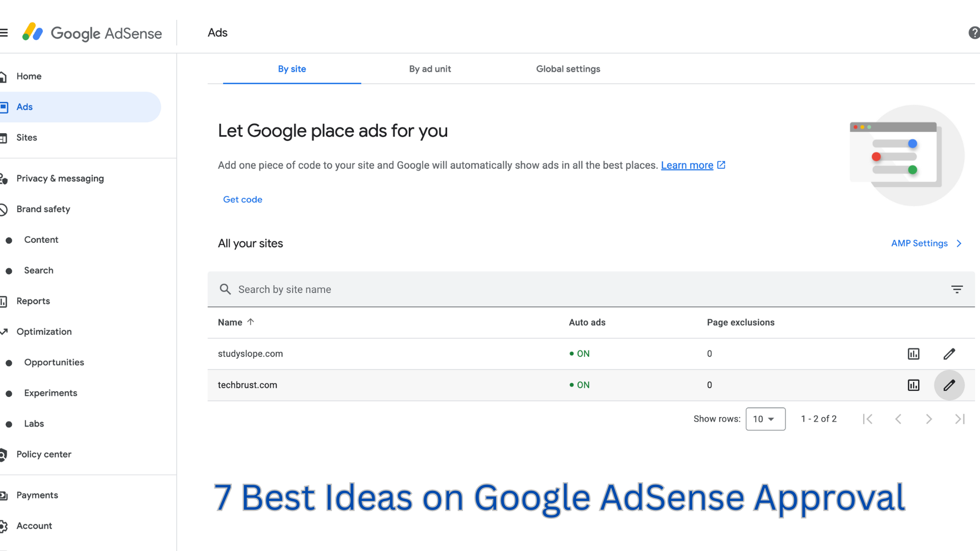The image size is (980, 551).
Task: Focus the Search by site name field
Action: tap(591, 289)
